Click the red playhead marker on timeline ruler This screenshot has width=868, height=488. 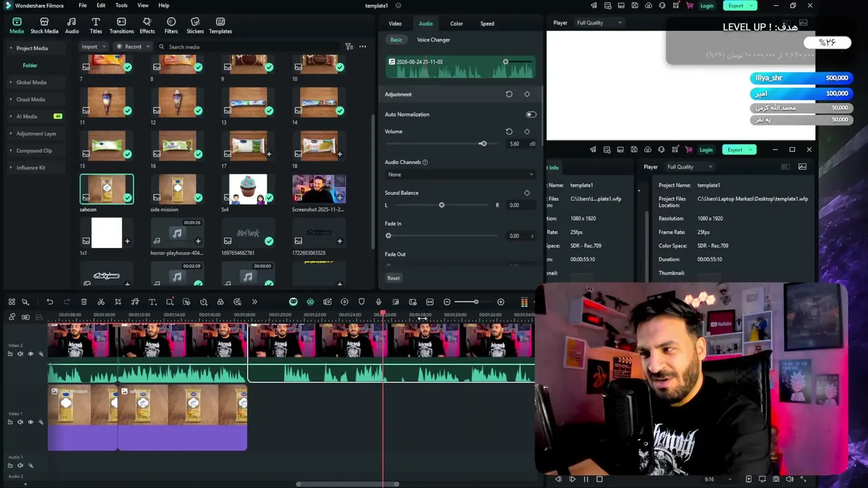[383, 314]
